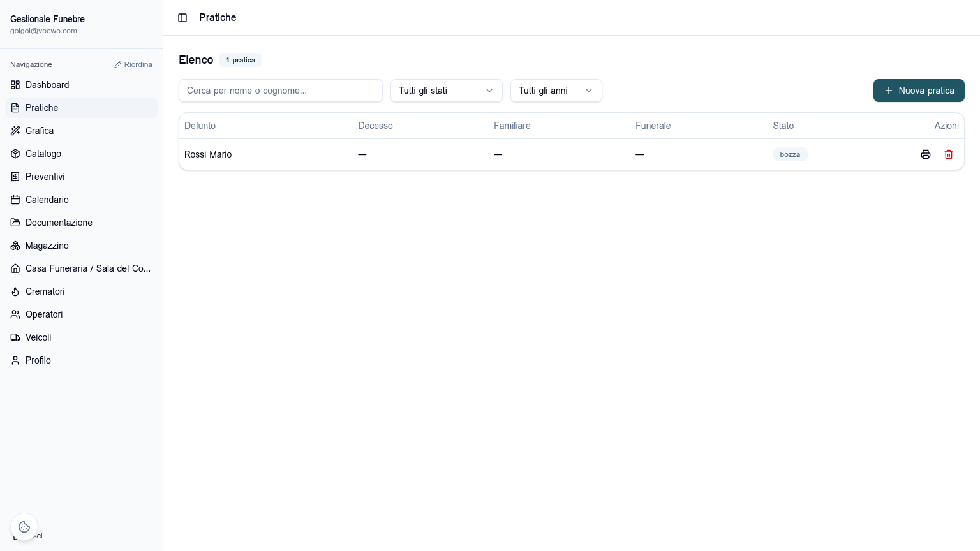Open cookie preferences icon
The width and height of the screenshot is (980, 551).
[24, 527]
